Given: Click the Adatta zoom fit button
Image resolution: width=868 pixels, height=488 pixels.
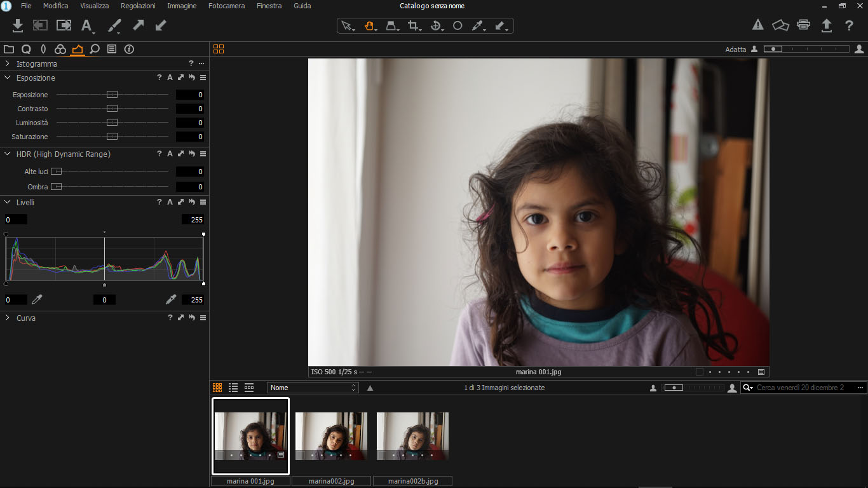Looking at the screenshot, I should 735,50.
